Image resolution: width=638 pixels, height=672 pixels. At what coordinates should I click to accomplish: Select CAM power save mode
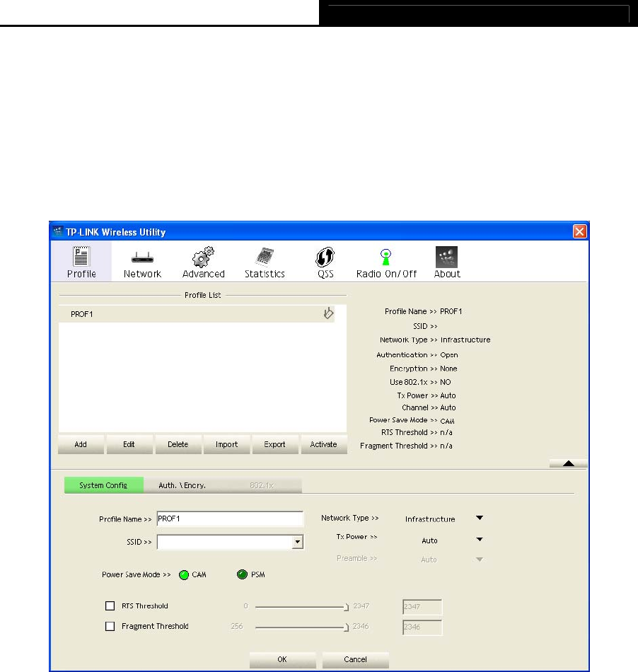click(184, 574)
